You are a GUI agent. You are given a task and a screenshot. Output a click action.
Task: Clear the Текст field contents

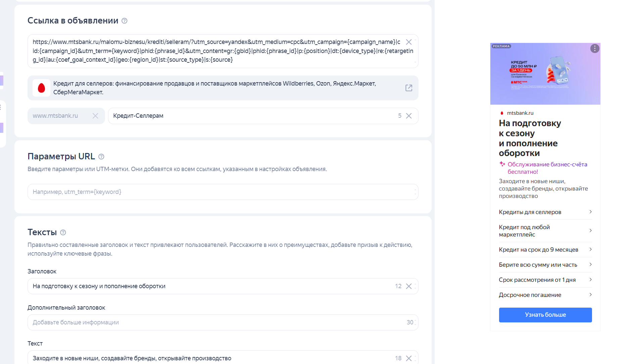click(x=409, y=358)
